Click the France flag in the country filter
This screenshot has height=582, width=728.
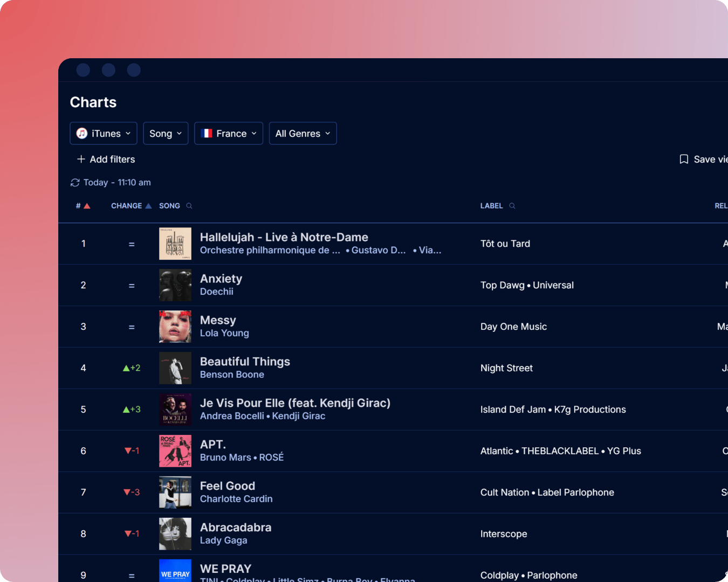coord(207,133)
